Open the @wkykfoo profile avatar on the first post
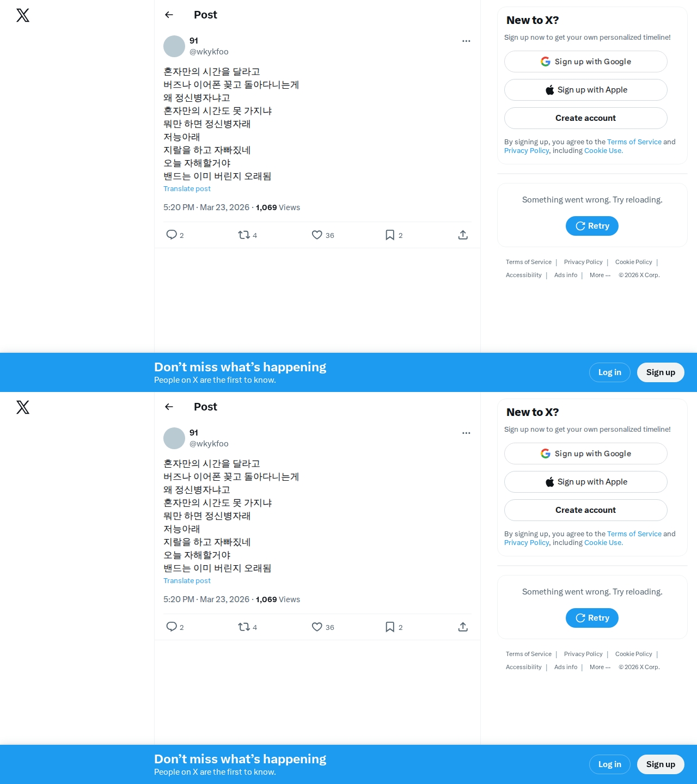 pos(174,46)
